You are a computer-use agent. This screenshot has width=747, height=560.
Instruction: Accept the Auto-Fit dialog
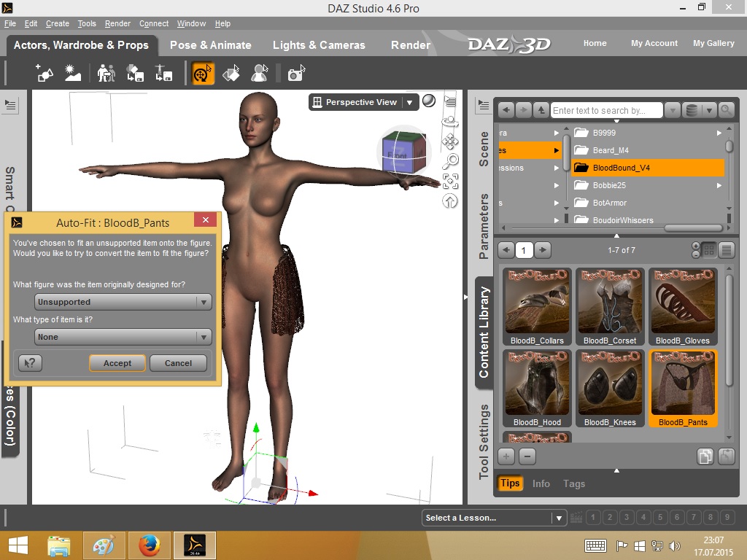tap(117, 363)
